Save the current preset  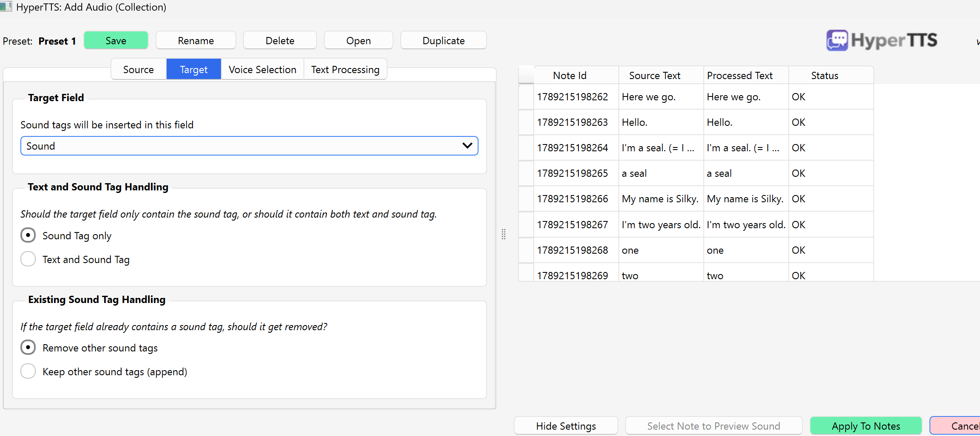116,40
